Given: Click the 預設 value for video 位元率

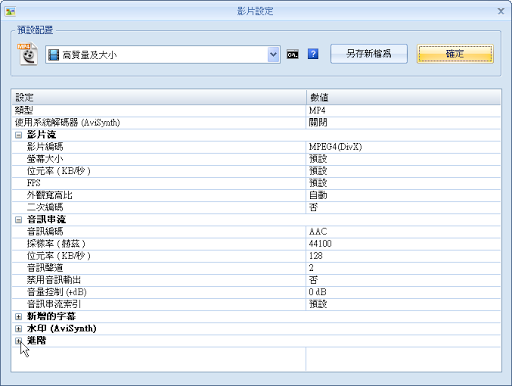Looking at the screenshot, I should click(x=318, y=171).
